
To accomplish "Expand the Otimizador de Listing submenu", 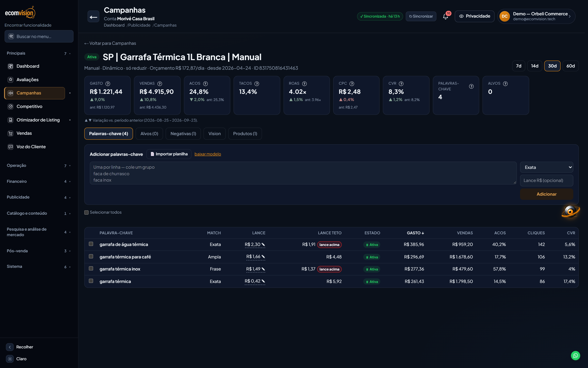I will pyautogui.click(x=70, y=120).
